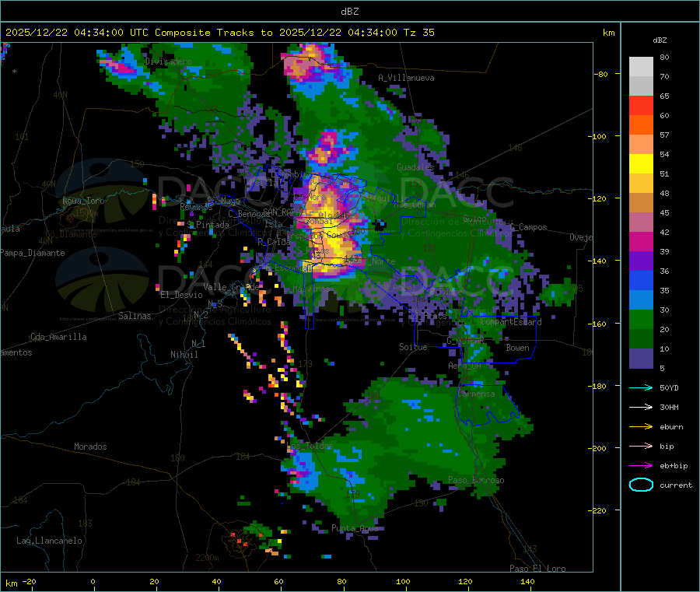Click the El_Desvio map label

click(182, 295)
